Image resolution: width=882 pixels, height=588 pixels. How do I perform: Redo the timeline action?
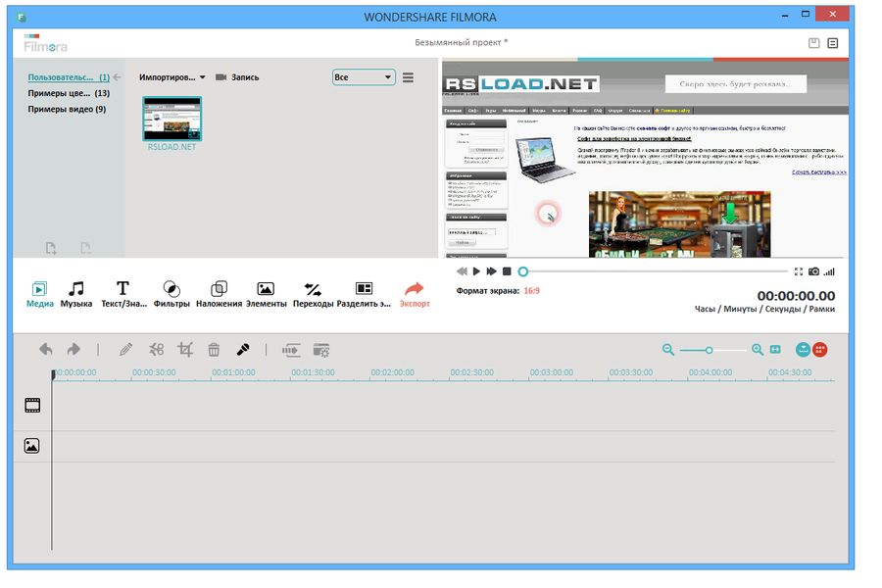click(73, 350)
